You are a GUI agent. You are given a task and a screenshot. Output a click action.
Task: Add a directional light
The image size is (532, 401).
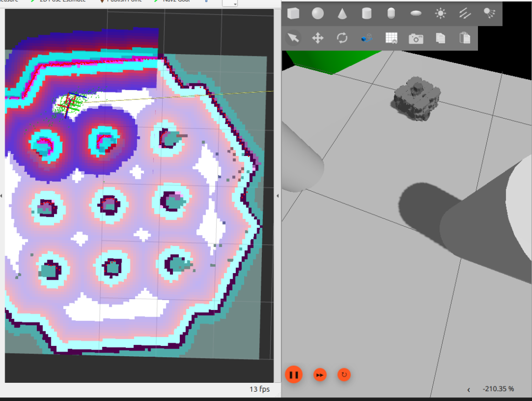[464, 14]
